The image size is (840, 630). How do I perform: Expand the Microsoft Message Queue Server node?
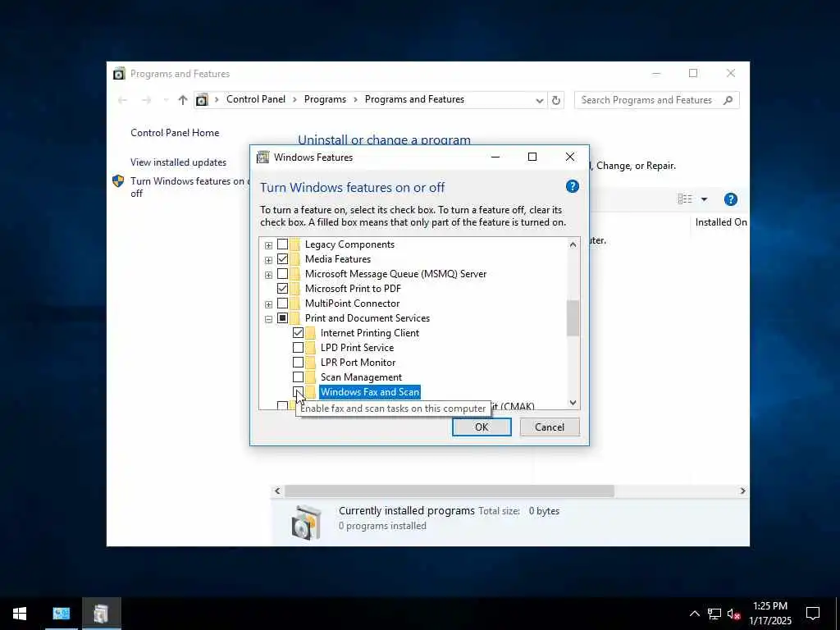[268, 275]
